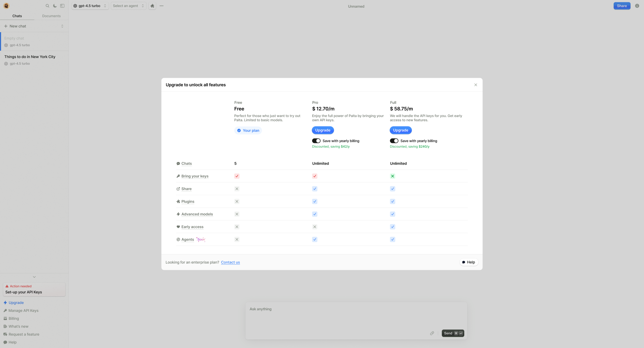
Task: Click Agents checkmark under Full plan
Action: [x=392, y=240]
